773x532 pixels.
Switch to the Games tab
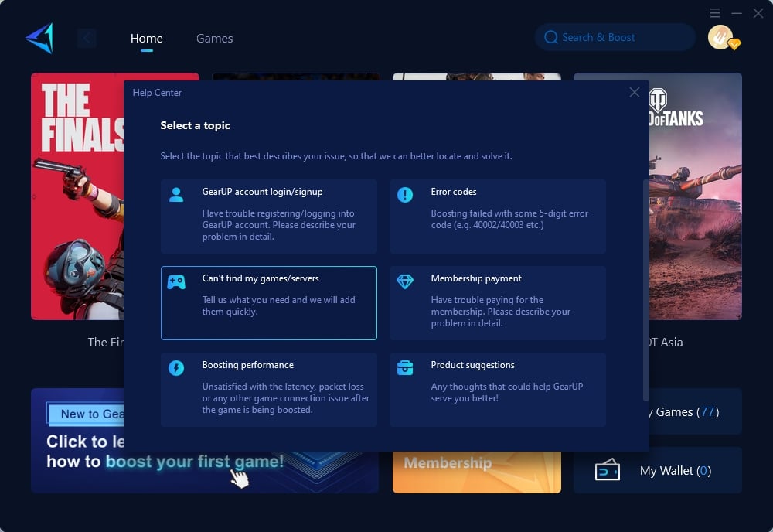coord(214,39)
